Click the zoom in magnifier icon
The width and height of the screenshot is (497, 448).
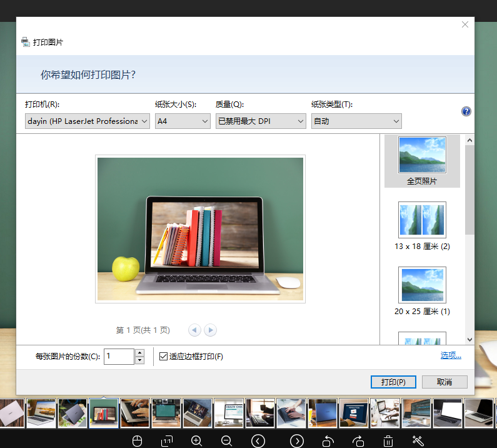197,440
